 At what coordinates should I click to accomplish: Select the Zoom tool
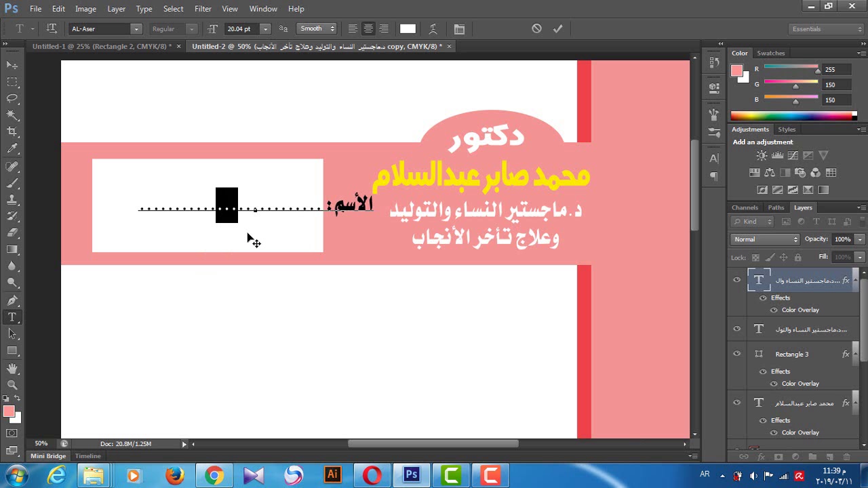(x=12, y=384)
